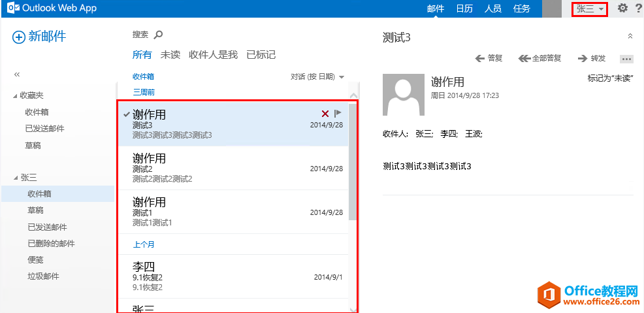Open the 张三 user account dropdown
The image size is (644, 313).
[x=589, y=8]
